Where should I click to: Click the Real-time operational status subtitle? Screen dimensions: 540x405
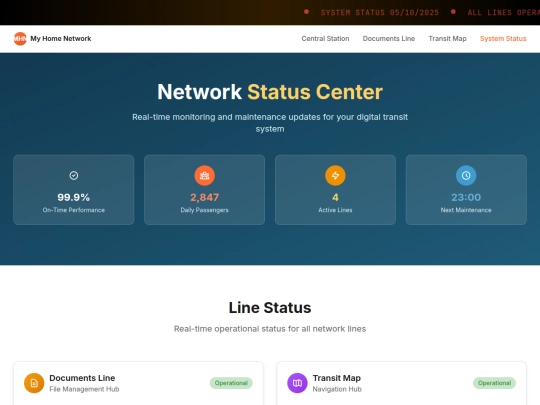(x=270, y=329)
